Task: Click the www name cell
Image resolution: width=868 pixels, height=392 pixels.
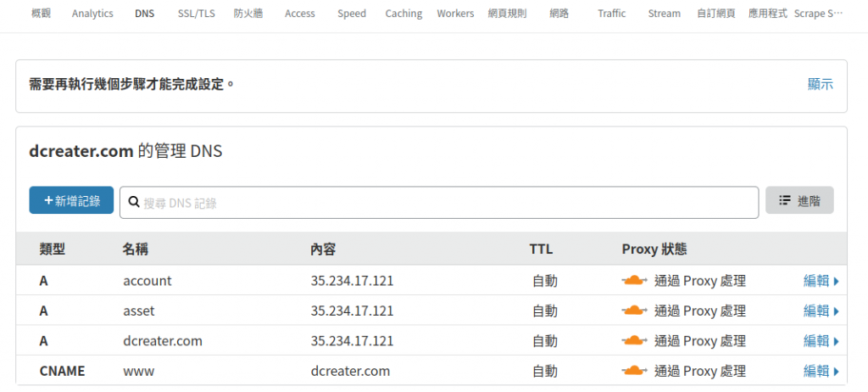Action: 138,371
